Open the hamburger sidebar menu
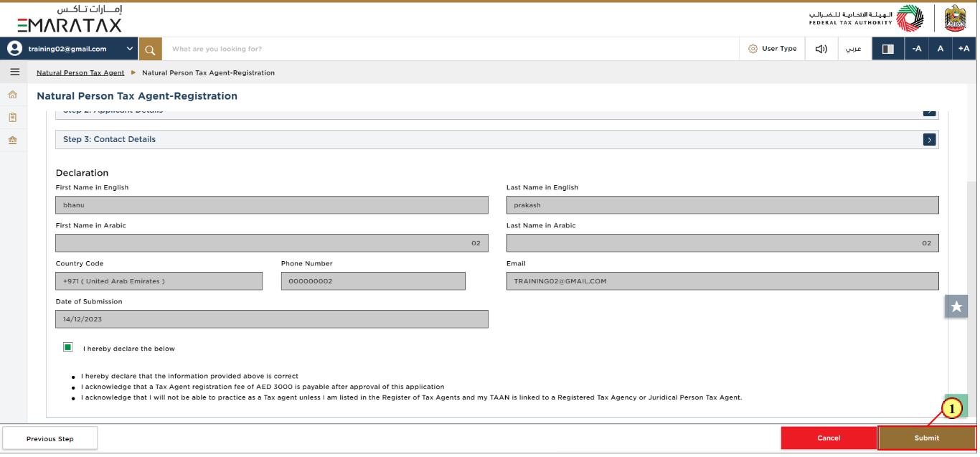Image resolution: width=980 pixels, height=457 pixels. coord(14,72)
